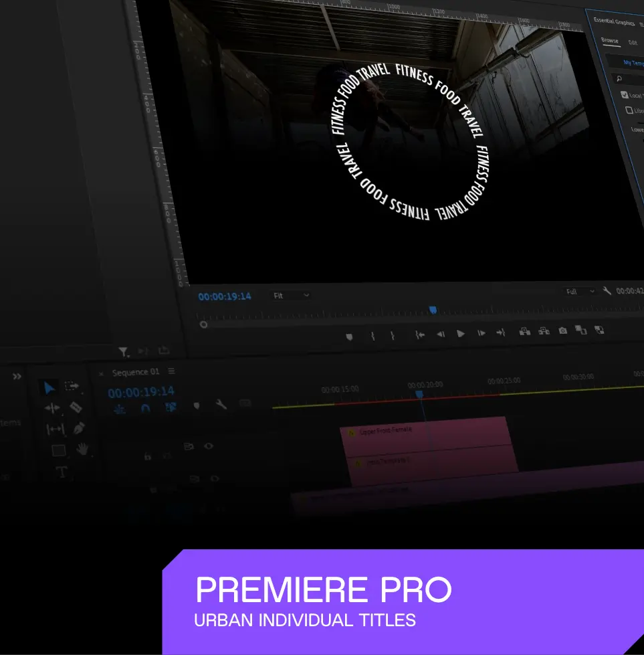Click Go to In button

tap(420, 334)
